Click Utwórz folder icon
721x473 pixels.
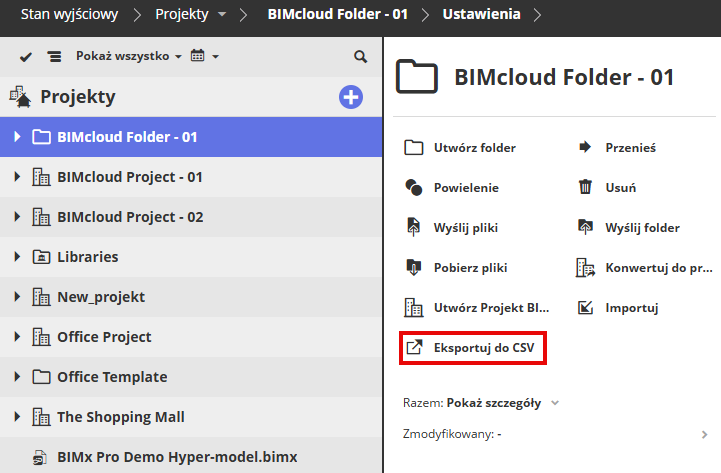pyautogui.click(x=414, y=148)
